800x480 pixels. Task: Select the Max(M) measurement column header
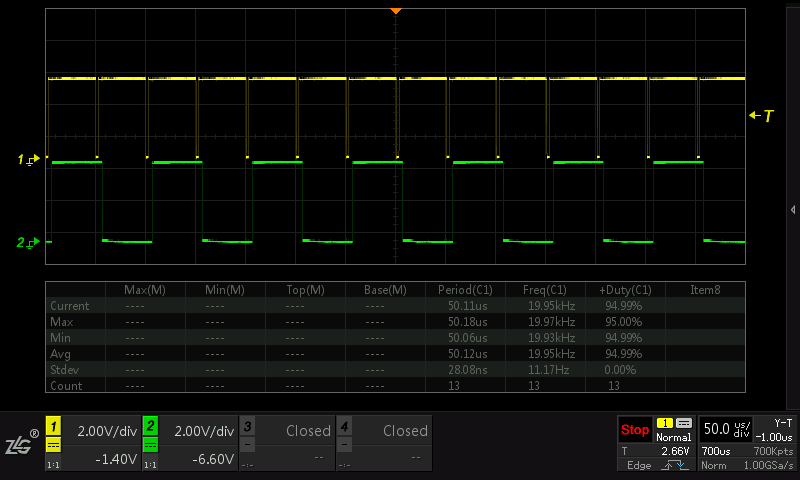point(145,290)
